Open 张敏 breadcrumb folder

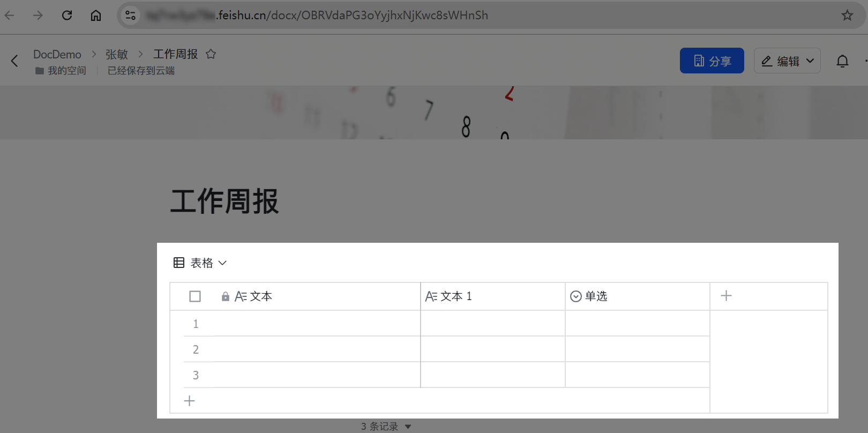116,54
